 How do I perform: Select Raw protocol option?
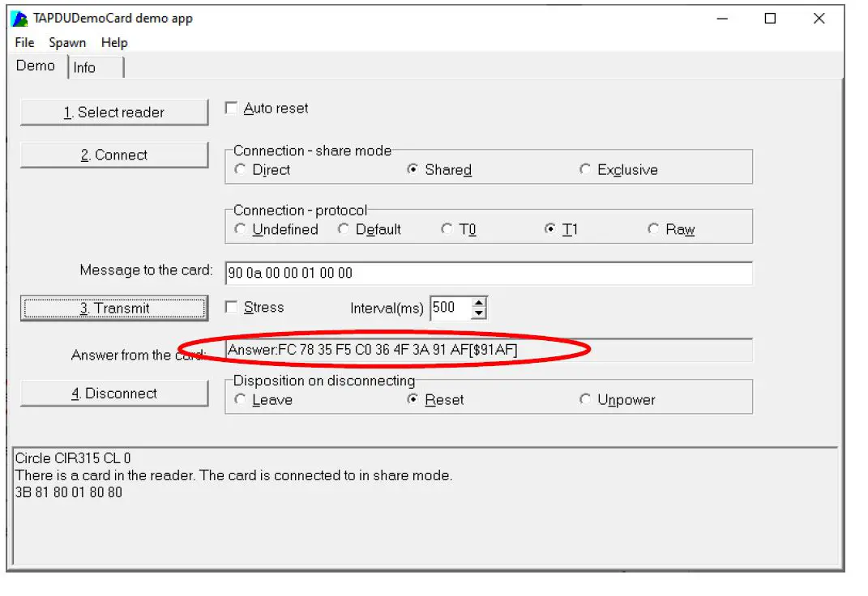[x=654, y=229]
